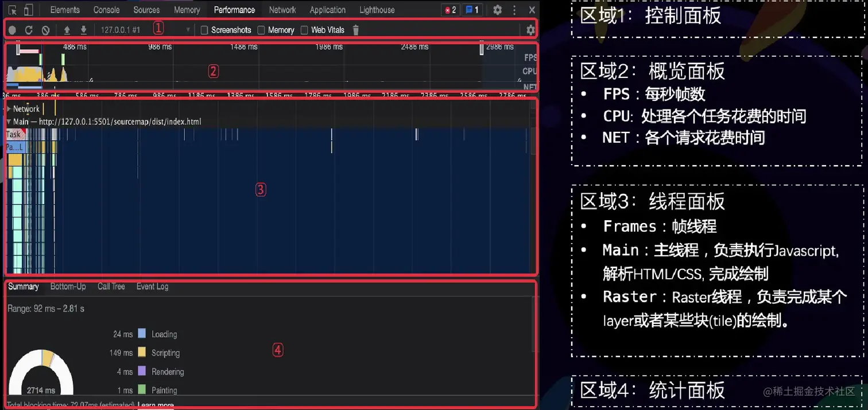Switch to the Network panel tab
868x410 pixels.
point(282,10)
